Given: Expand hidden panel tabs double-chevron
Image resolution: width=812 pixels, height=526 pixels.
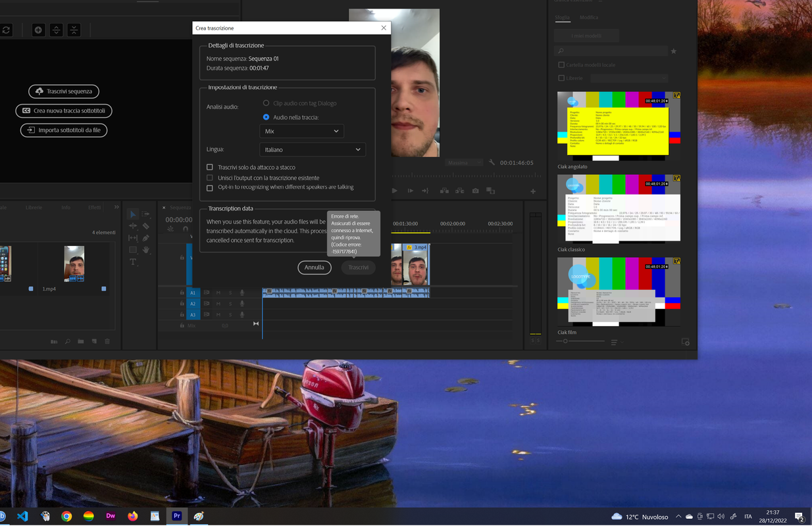Looking at the screenshot, I should [116, 207].
